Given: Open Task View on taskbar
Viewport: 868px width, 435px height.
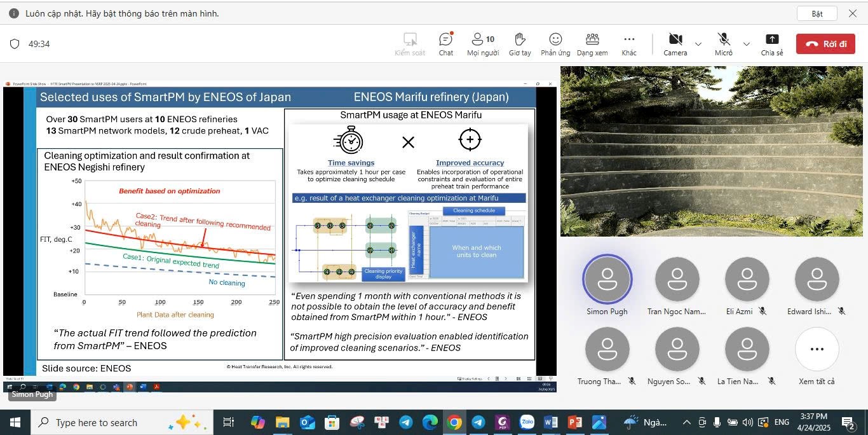Looking at the screenshot, I should [x=229, y=422].
